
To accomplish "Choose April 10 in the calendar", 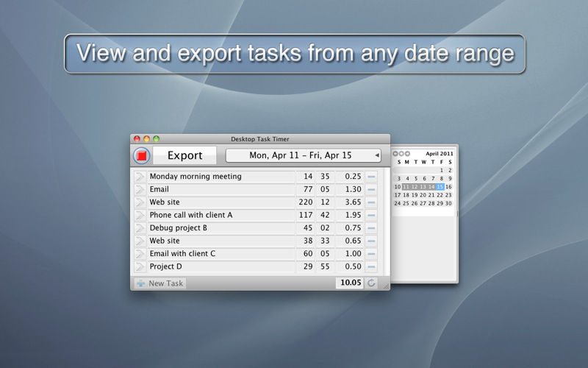I will click(398, 187).
